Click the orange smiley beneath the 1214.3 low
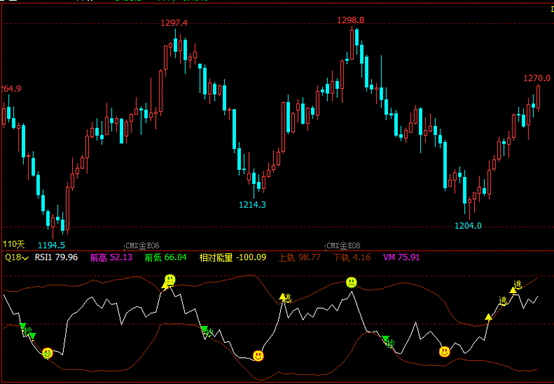 pos(258,356)
